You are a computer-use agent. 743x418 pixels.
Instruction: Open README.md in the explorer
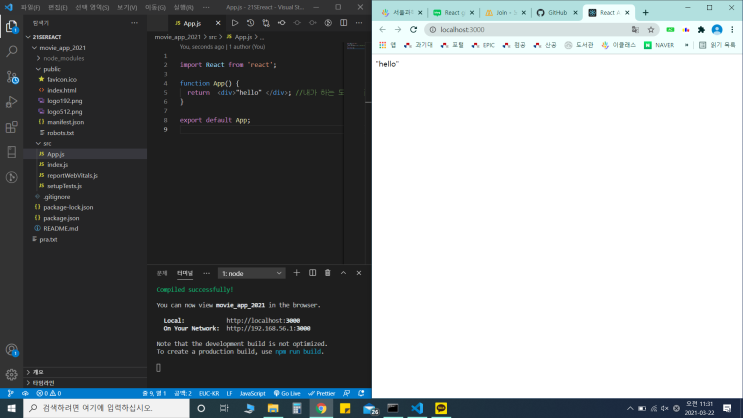click(61, 228)
